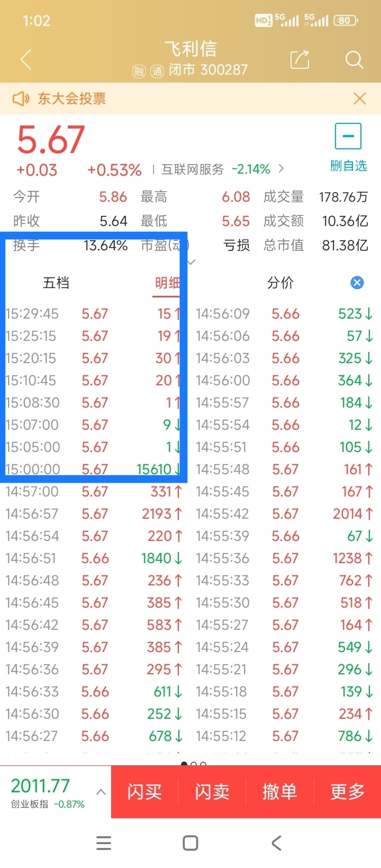Viewport: 381px width, 868px height.
Task: Open 更多 options
Action: 348,792
